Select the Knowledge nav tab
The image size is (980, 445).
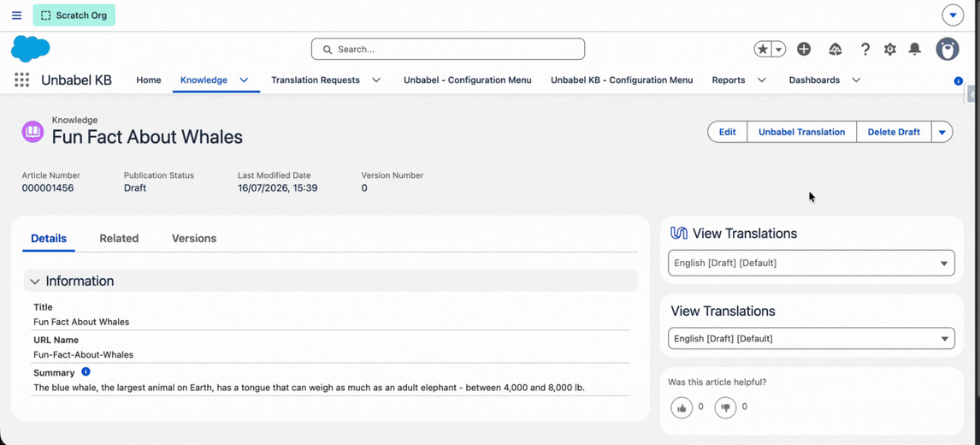[x=204, y=80]
